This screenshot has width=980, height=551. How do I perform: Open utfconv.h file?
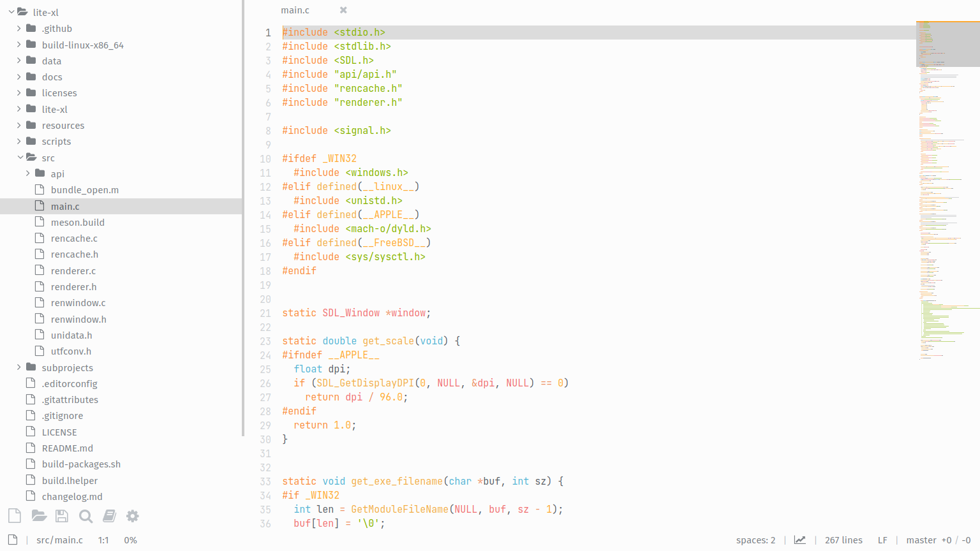click(71, 351)
